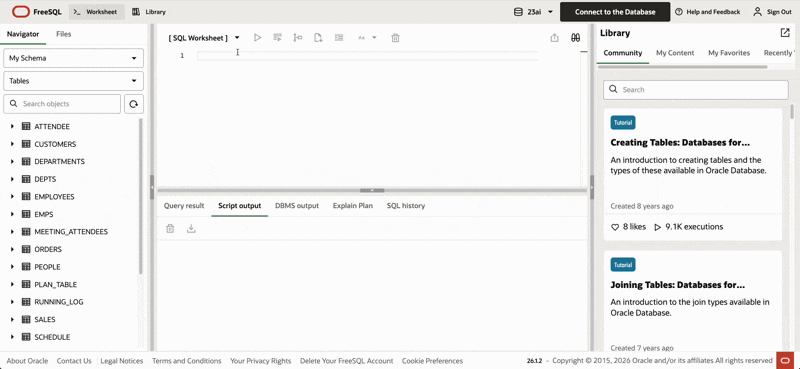
Task: Click the PEOPLE table icon
Action: pos(26,267)
